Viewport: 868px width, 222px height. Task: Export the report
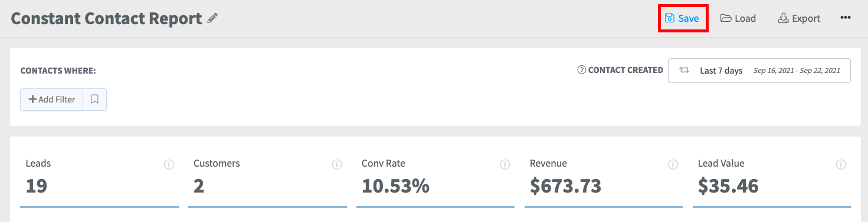click(799, 18)
